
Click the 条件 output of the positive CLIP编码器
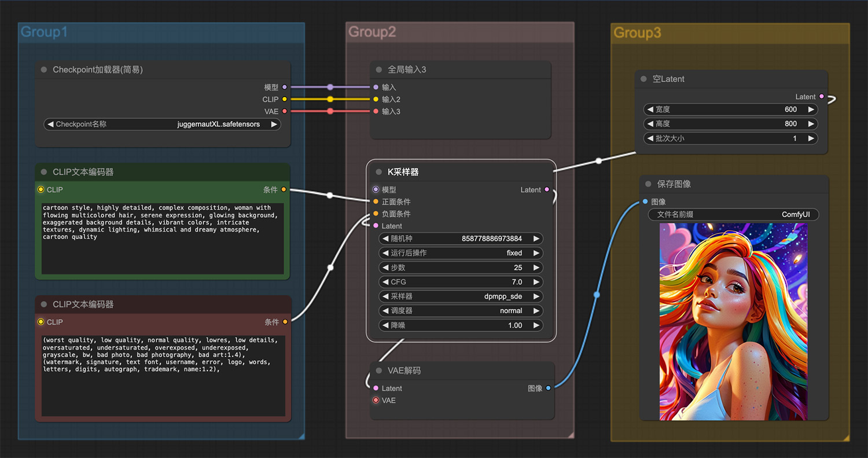click(x=284, y=189)
